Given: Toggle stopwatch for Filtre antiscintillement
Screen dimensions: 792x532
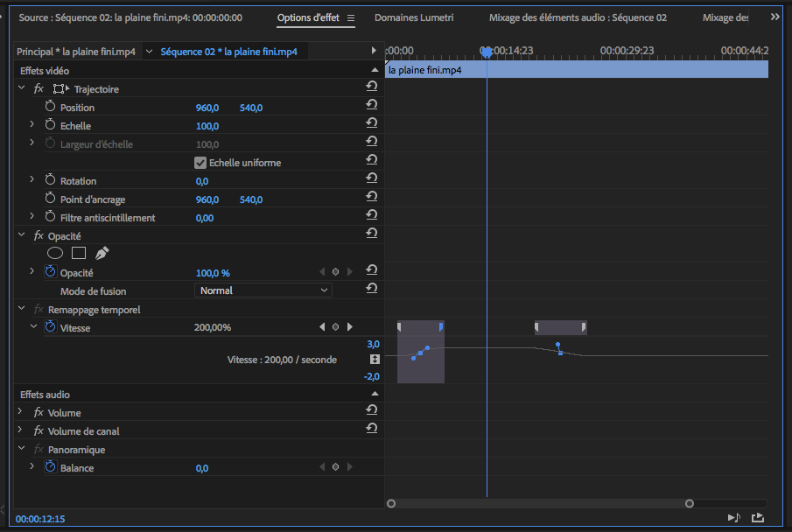Looking at the screenshot, I should point(50,216).
